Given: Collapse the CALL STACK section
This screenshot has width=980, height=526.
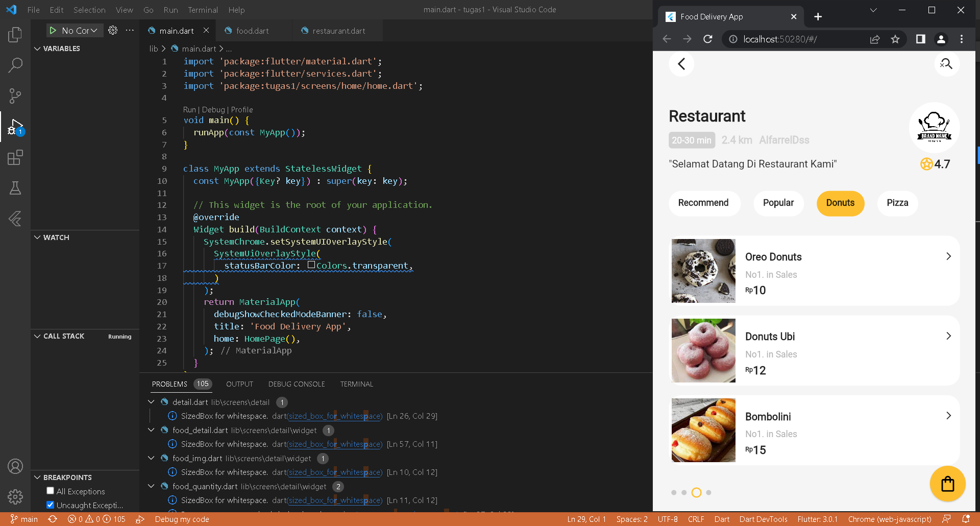Looking at the screenshot, I should (37, 336).
